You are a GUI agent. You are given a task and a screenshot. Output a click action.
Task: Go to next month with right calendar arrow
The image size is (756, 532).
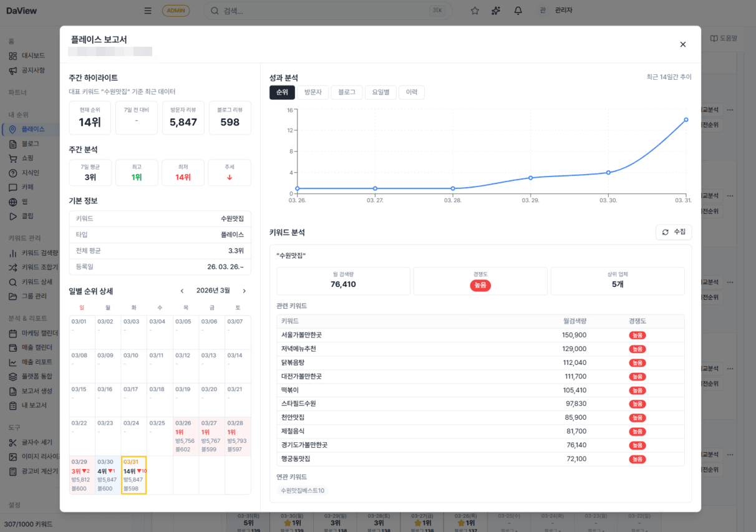tap(244, 291)
